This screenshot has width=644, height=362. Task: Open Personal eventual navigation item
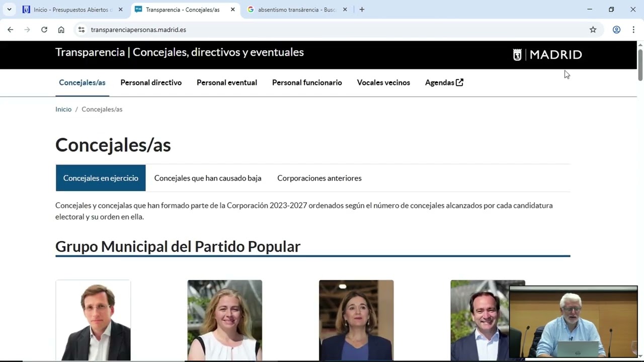point(227,82)
